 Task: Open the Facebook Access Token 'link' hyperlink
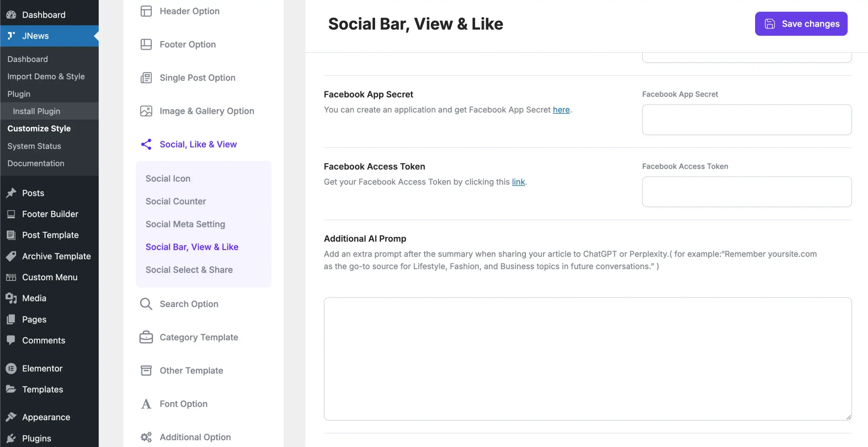coord(518,182)
